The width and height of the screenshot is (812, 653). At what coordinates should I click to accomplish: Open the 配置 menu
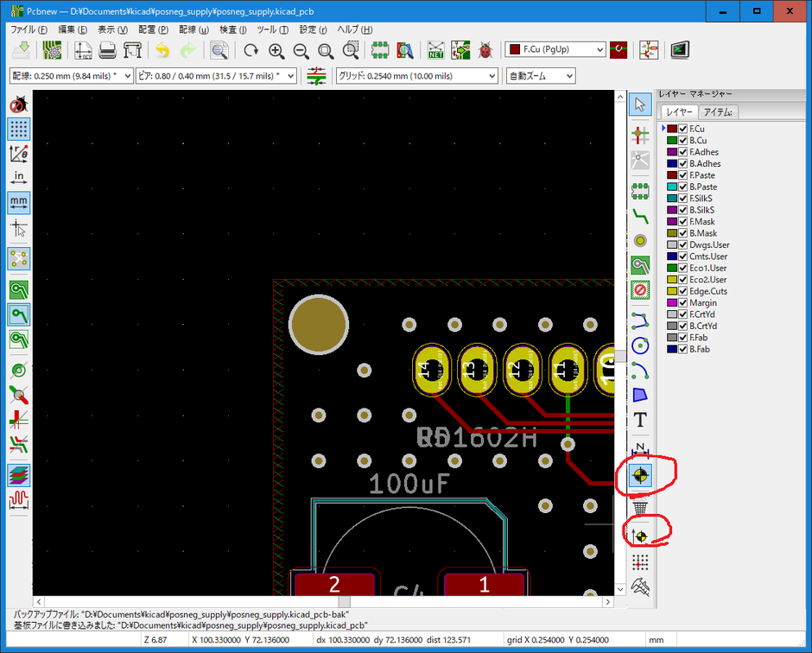pyautogui.click(x=153, y=29)
